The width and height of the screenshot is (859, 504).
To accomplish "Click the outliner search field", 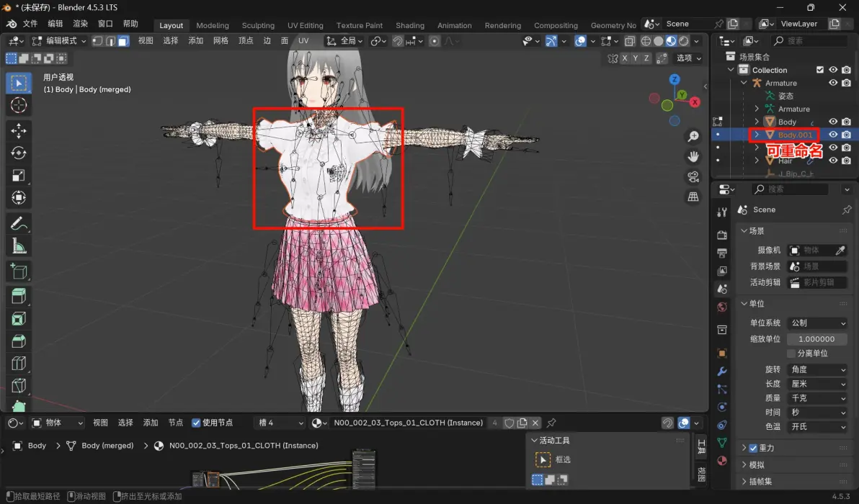I will click(x=810, y=41).
